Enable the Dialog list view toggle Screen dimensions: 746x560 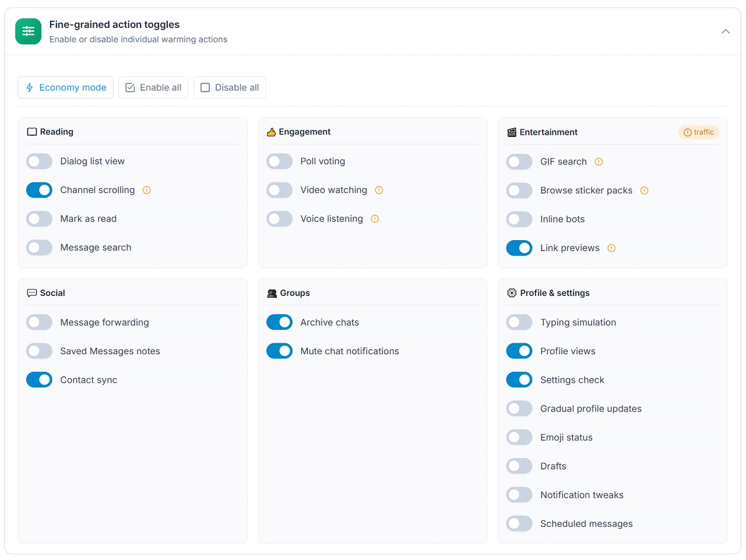(x=39, y=161)
